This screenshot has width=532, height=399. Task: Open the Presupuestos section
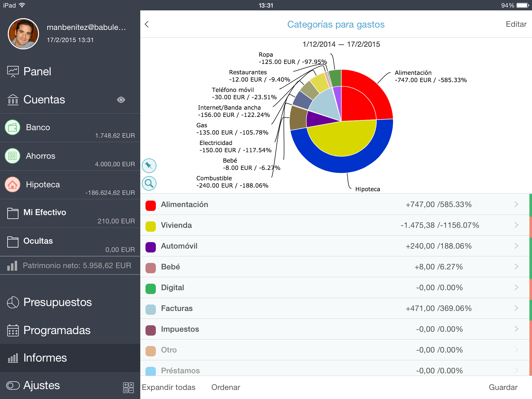(x=70, y=302)
